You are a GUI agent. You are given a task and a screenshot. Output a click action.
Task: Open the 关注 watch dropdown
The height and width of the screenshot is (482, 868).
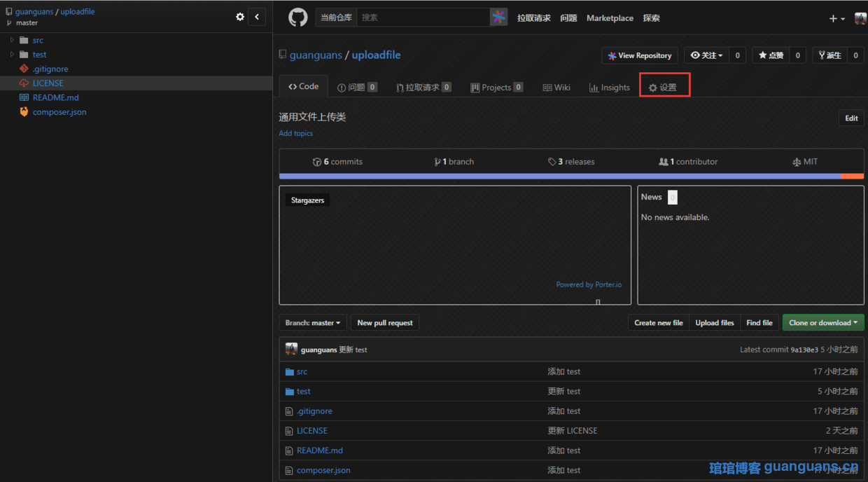[x=706, y=55]
